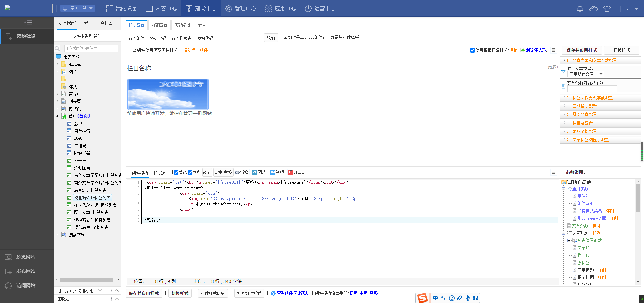644x303 pixels.
Task: Insert video using 视频 icon
Action: [273, 172]
